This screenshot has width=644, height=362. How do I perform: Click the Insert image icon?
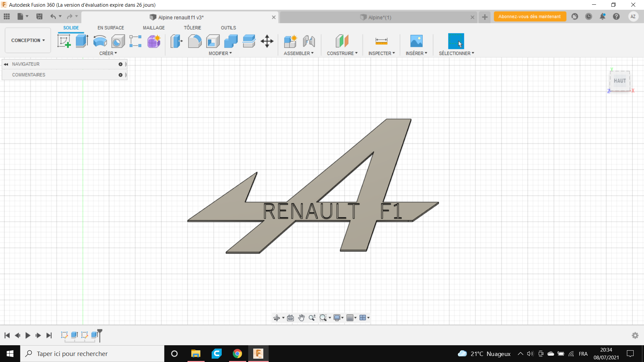coord(416,41)
